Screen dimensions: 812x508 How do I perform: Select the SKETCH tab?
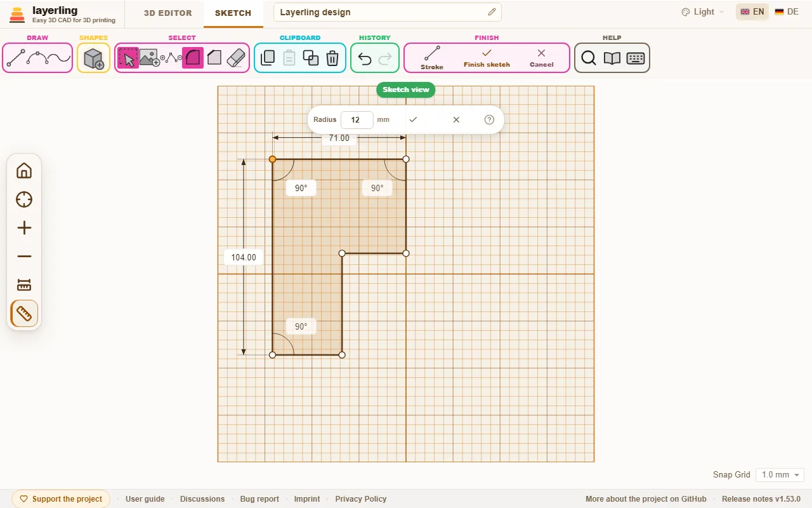point(233,13)
